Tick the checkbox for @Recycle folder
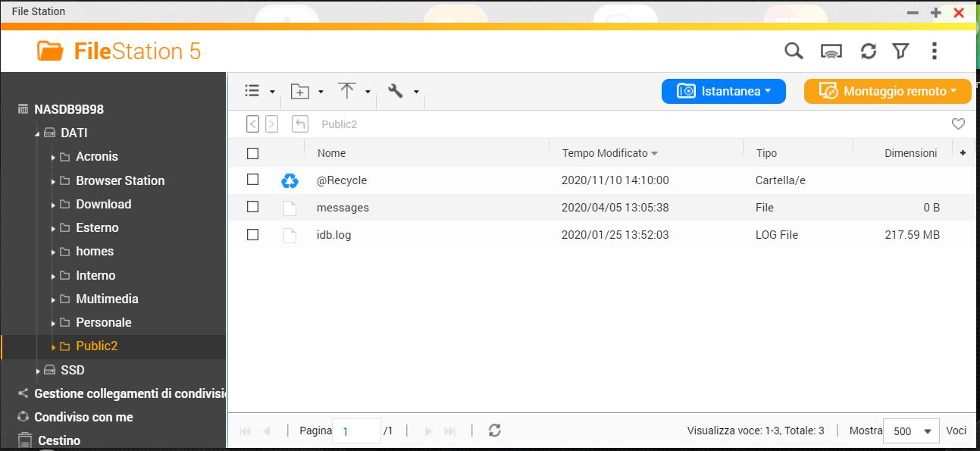 [x=253, y=180]
